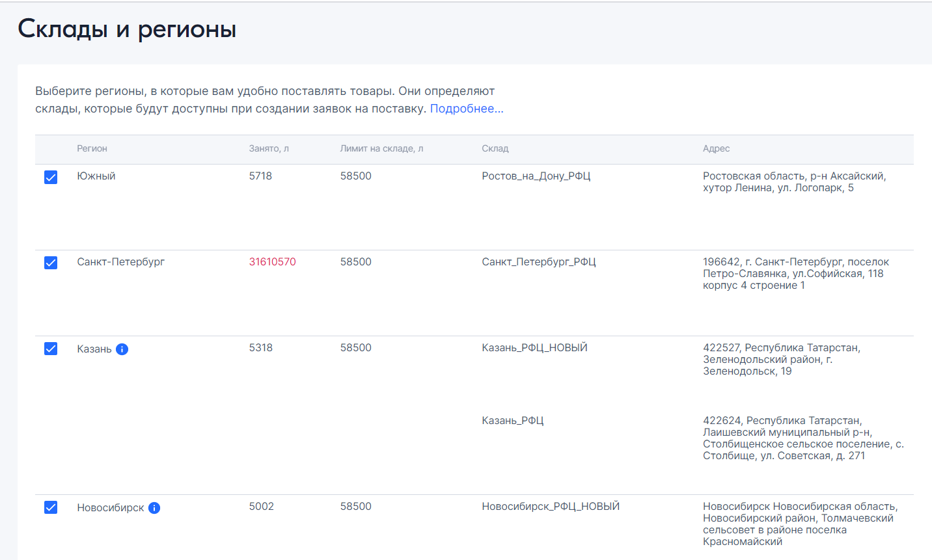This screenshot has width=932, height=560.
Task: Click the 58500 limit in Новосибирск row
Action: (355, 507)
